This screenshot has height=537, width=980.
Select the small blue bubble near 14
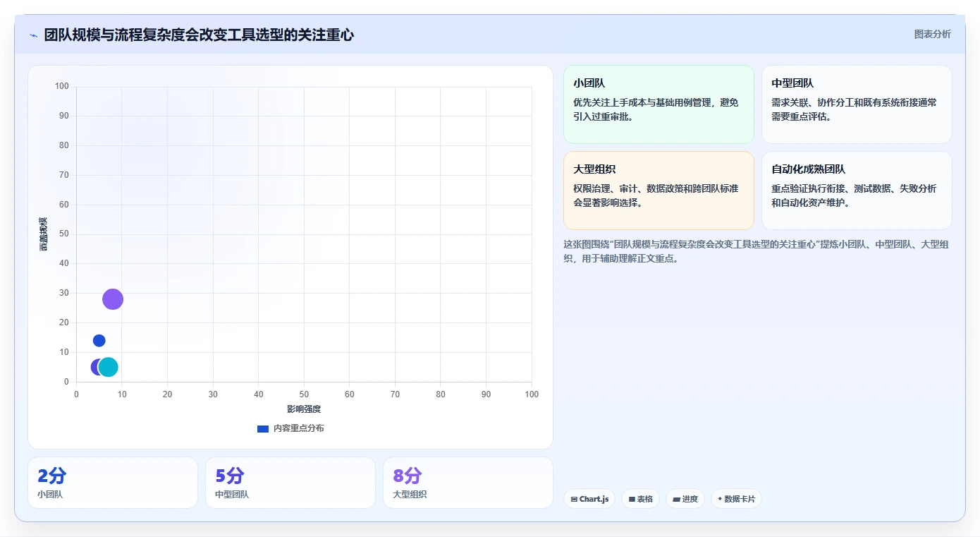[99, 341]
